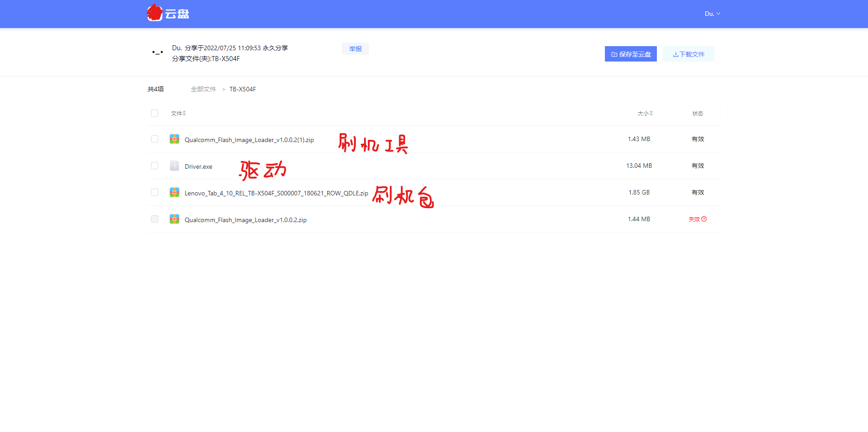Click zip icon of Qualcomm_Flash_Image_Loader_v1.0.0.2(1).zip
The image size is (868, 432).
point(175,139)
